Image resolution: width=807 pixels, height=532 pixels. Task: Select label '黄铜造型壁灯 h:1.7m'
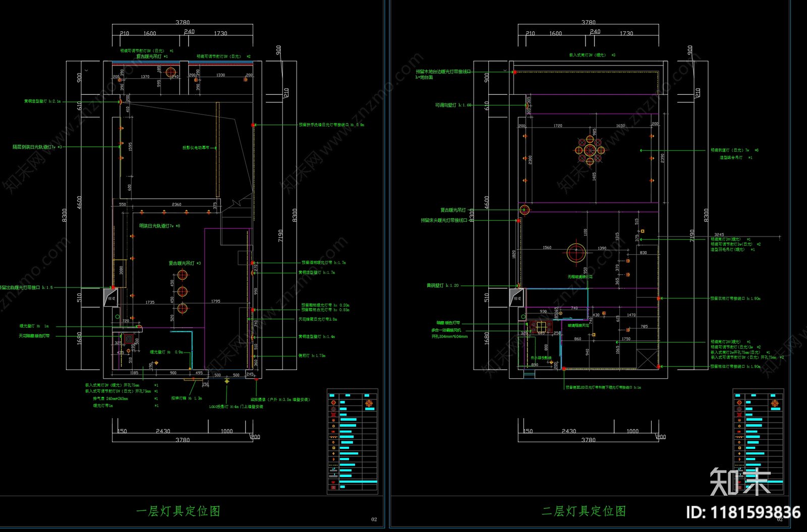click(x=317, y=272)
